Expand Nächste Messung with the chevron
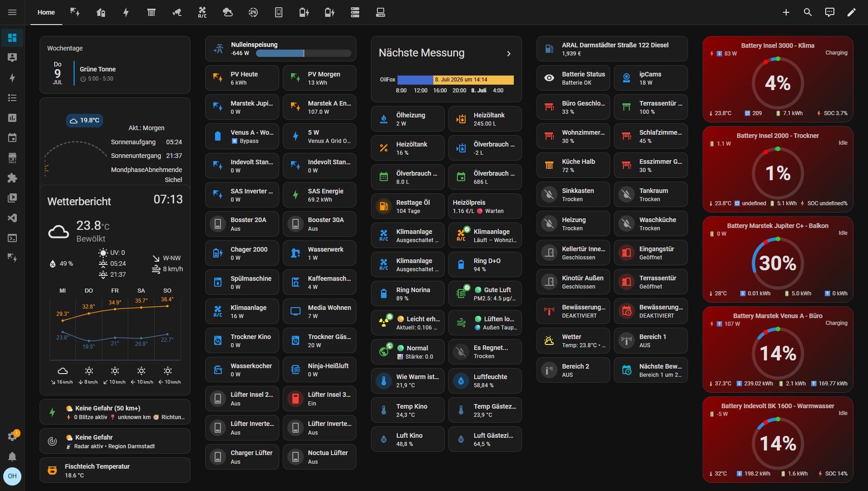Viewport: 868px width, 491px height. 509,53
